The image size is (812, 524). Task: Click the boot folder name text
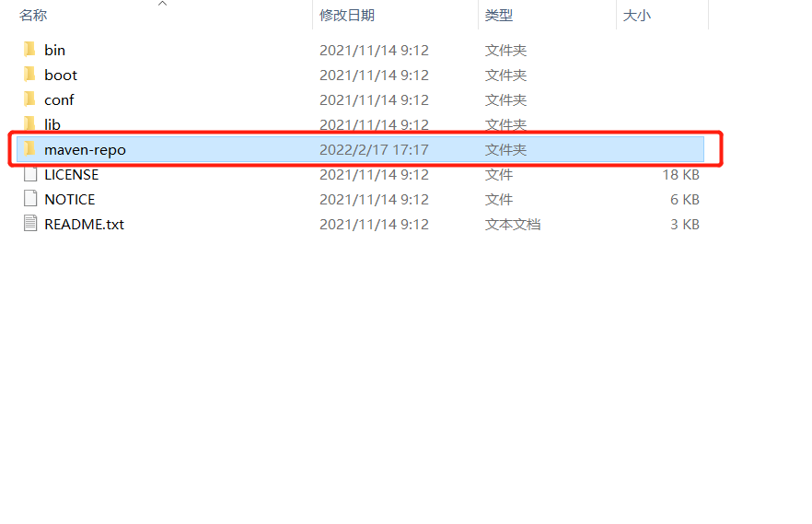(61, 76)
